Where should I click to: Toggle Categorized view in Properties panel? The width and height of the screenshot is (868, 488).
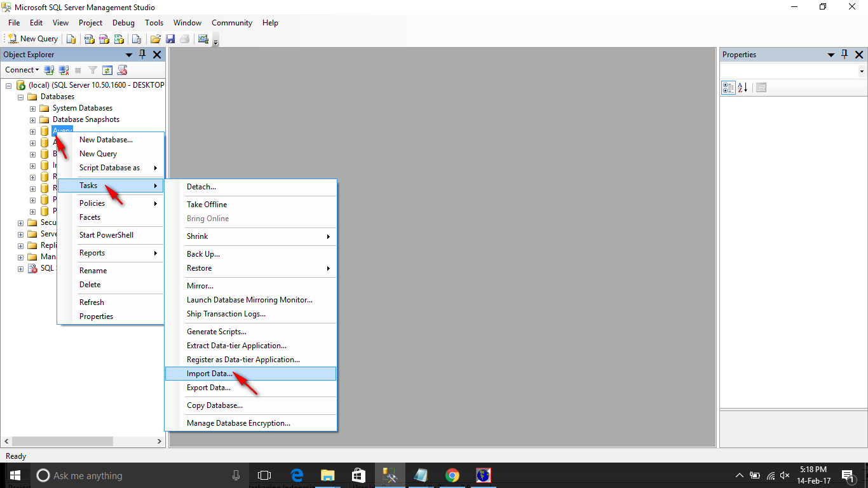728,87
